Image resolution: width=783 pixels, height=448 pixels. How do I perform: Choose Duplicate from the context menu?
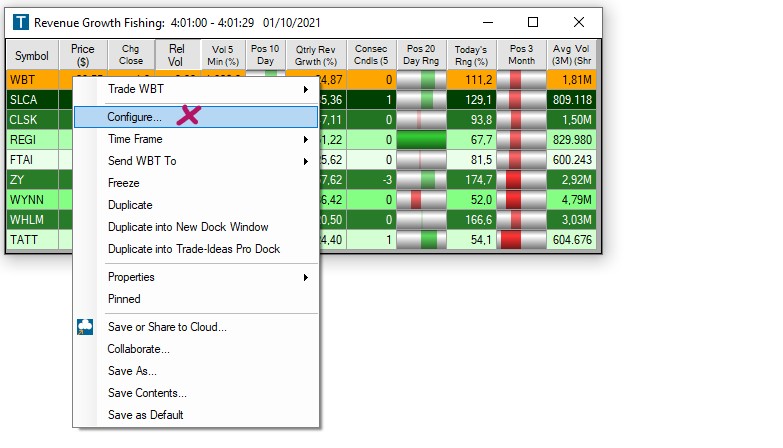[x=130, y=205]
